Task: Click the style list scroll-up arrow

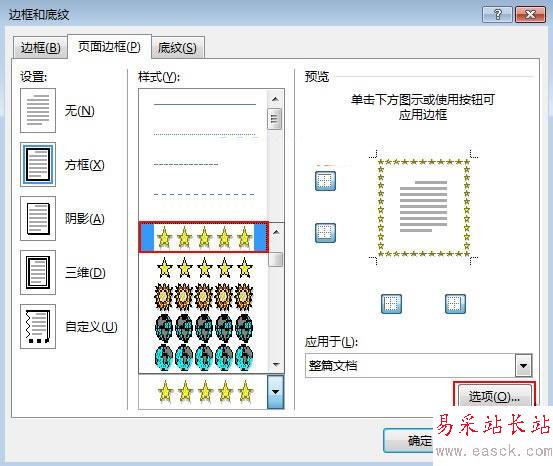Action: click(275, 99)
